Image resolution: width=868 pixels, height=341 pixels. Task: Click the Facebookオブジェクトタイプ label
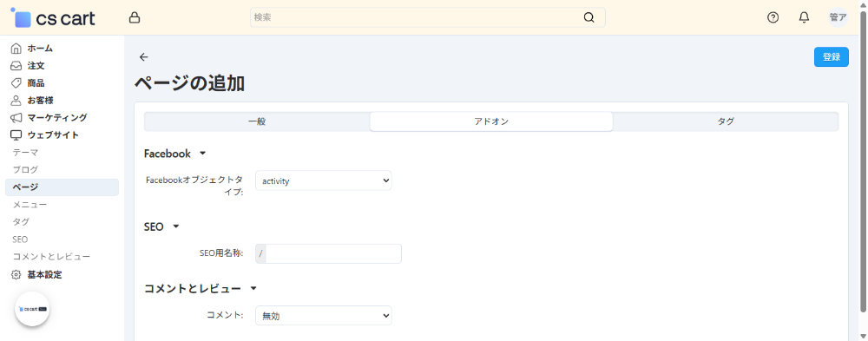[x=194, y=186]
